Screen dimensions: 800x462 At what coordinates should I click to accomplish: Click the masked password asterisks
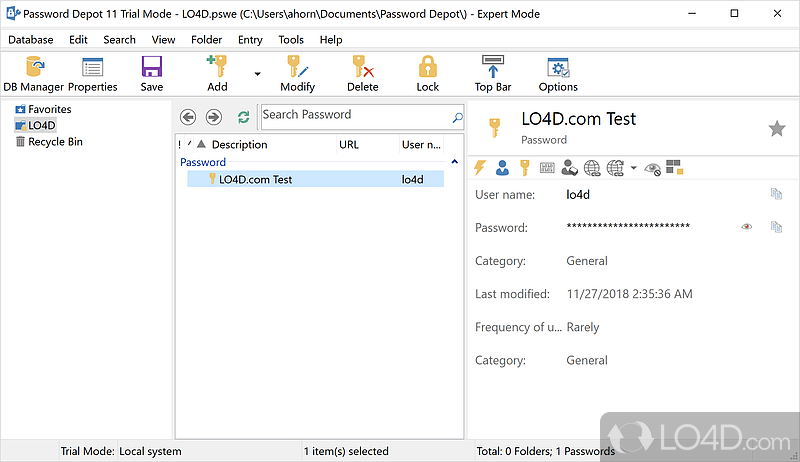pos(628,226)
